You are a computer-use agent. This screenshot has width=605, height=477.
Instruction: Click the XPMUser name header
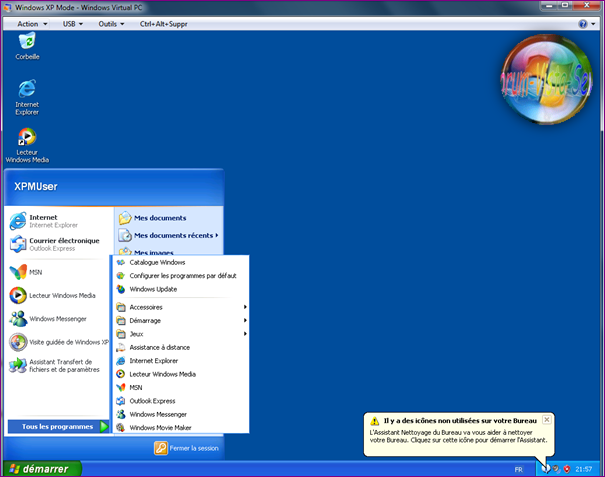click(x=36, y=186)
